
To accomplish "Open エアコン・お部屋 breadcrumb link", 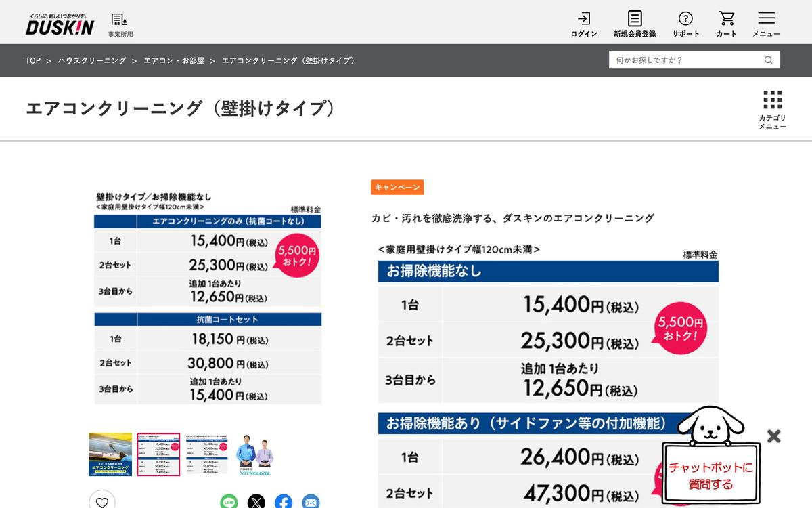I will pyautogui.click(x=174, y=60).
